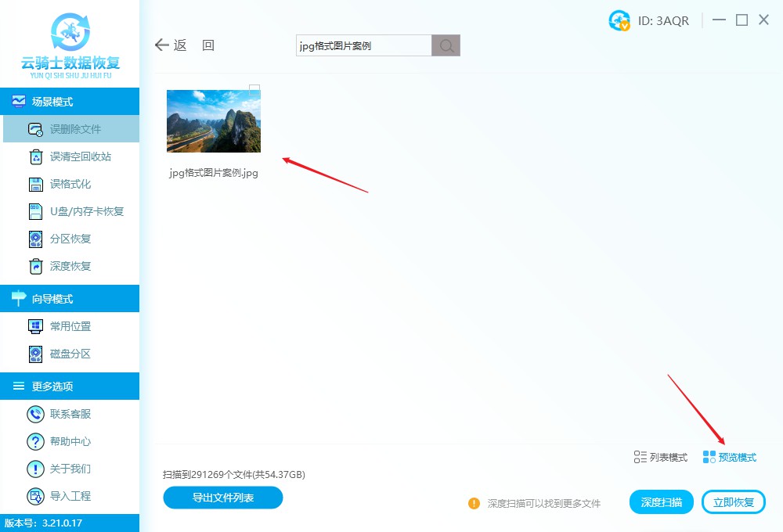Choose 误格式化 format recovery
The width and height of the screenshot is (783, 532).
click(70, 184)
